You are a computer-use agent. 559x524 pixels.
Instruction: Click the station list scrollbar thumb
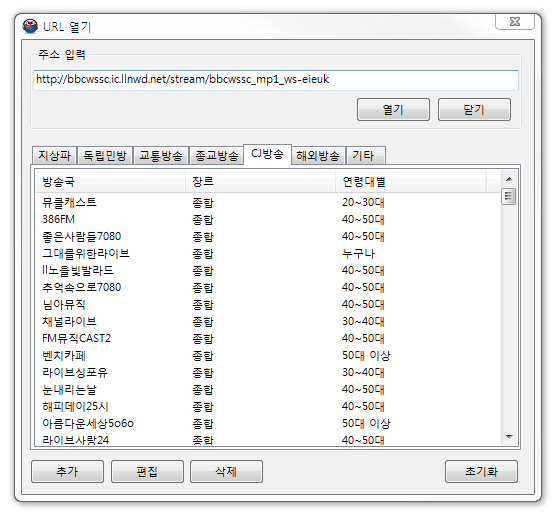pos(509,196)
